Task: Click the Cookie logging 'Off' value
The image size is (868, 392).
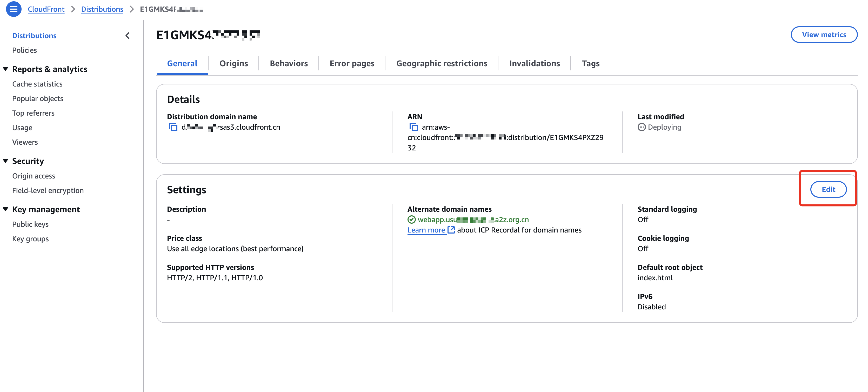Action: (643, 249)
